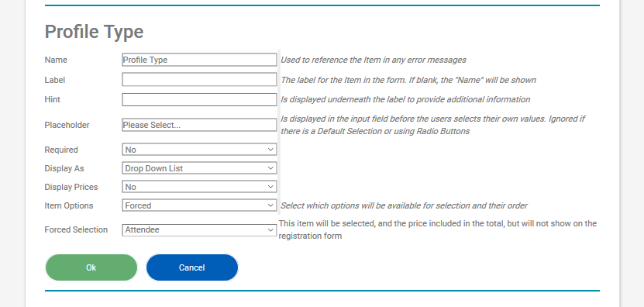Image resolution: width=644 pixels, height=307 pixels.
Task: Click help text about options available for selection
Action: [404, 205]
